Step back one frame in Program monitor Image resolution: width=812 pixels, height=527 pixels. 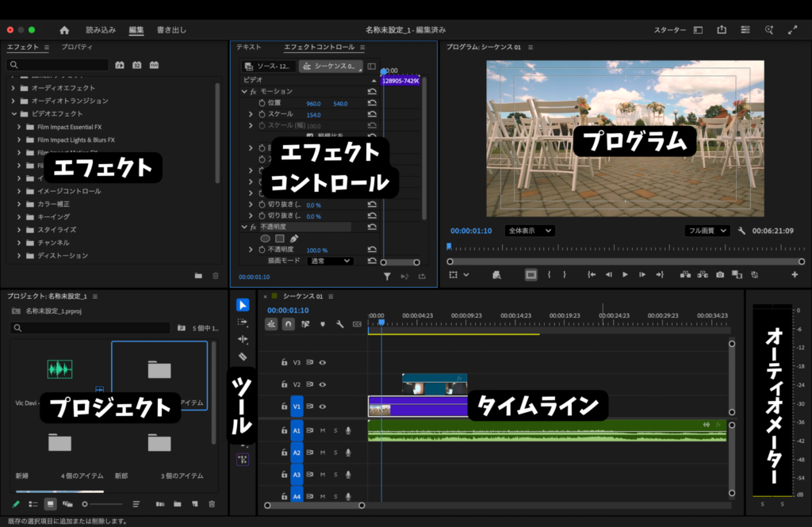coord(608,275)
